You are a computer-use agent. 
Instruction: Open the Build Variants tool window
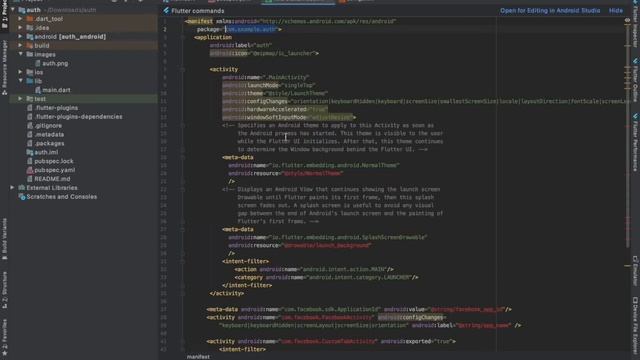(x=4, y=240)
